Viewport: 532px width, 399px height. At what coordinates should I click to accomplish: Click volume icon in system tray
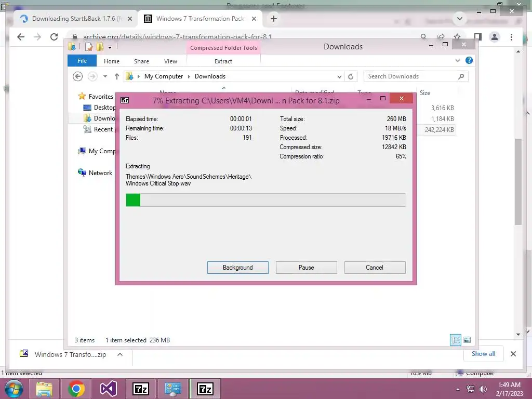pyautogui.click(x=483, y=389)
